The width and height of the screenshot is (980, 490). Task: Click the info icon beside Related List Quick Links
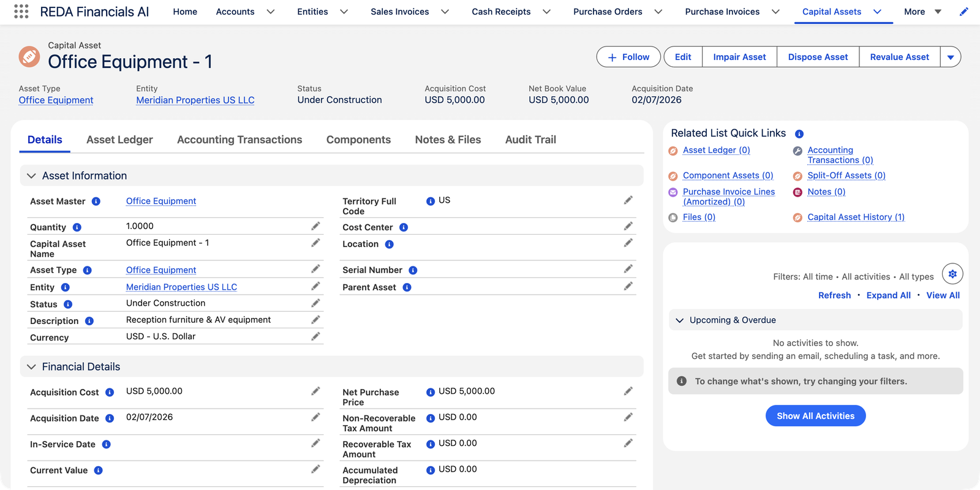click(799, 134)
